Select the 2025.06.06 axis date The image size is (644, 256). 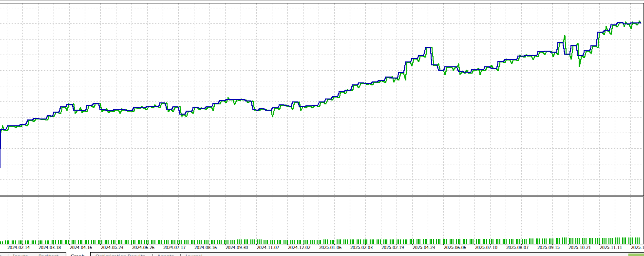pos(455,248)
